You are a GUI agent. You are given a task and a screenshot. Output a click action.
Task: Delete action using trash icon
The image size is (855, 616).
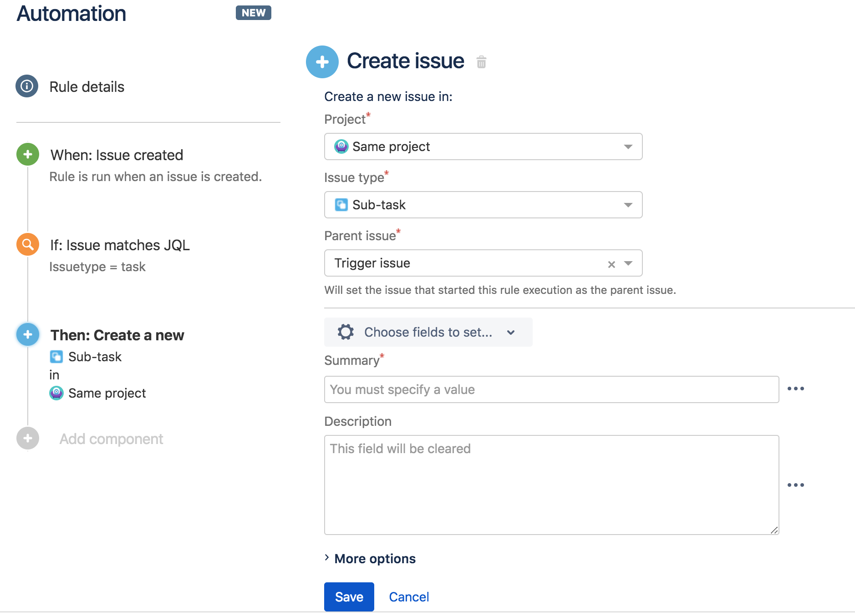(481, 62)
